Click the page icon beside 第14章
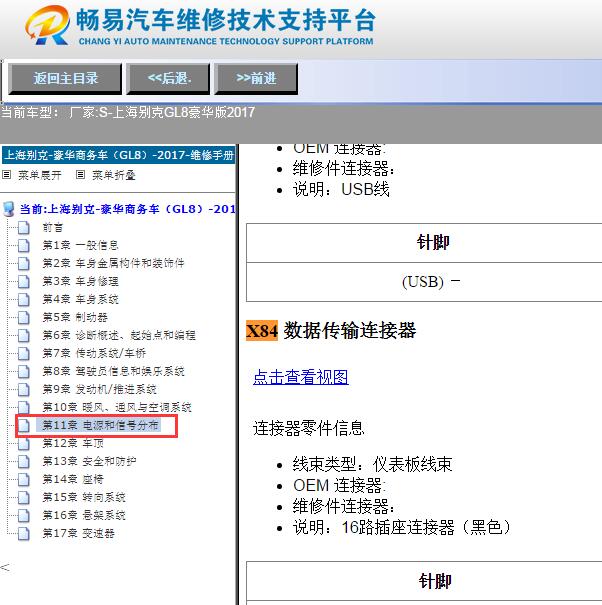602x605 pixels. (24, 480)
